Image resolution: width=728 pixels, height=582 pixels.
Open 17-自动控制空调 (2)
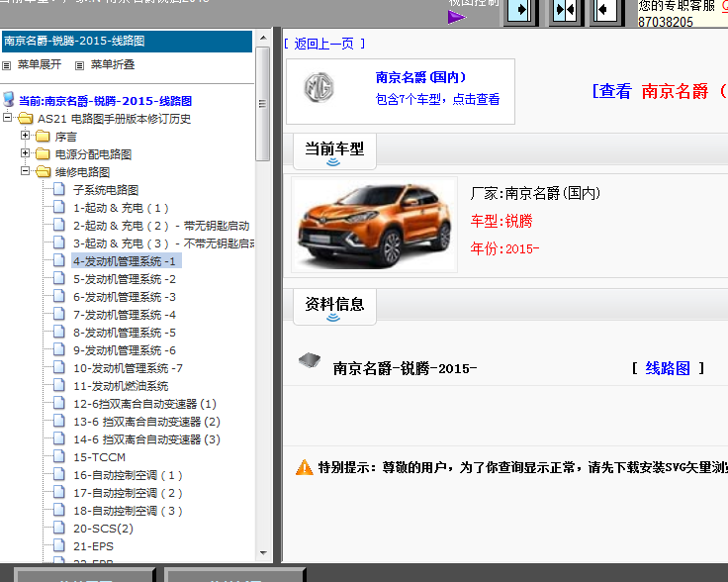(x=128, y=493)
